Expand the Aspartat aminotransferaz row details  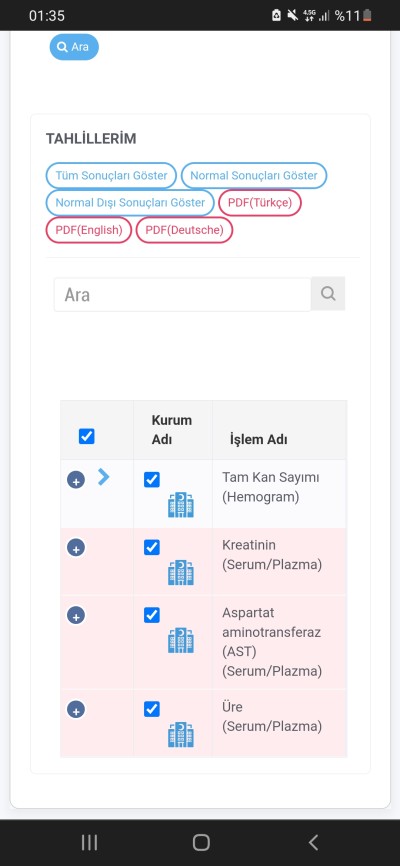click(x=76, y=615)
